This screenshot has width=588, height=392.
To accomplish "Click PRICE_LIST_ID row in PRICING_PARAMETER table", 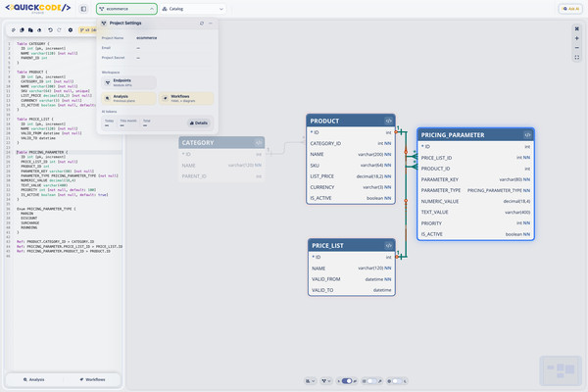I will 475,158.
